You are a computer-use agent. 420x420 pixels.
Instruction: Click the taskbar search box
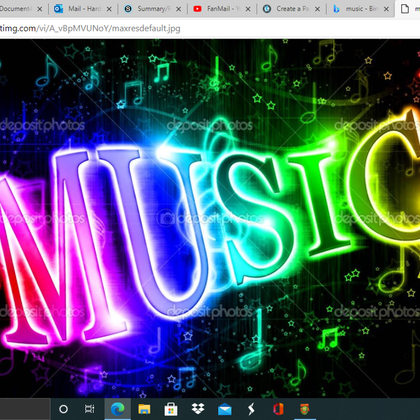[25, 409]
